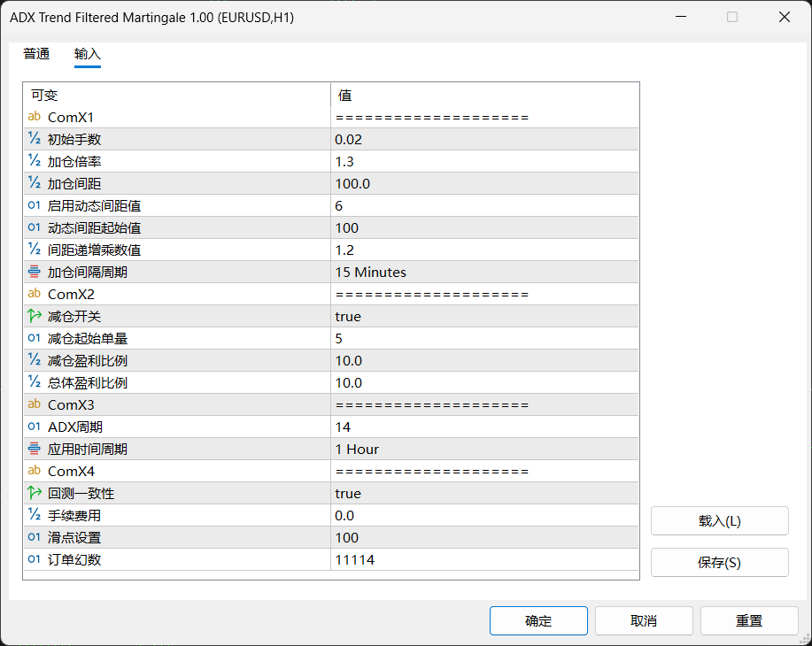Click the 载入(L) button

point(719,520)
